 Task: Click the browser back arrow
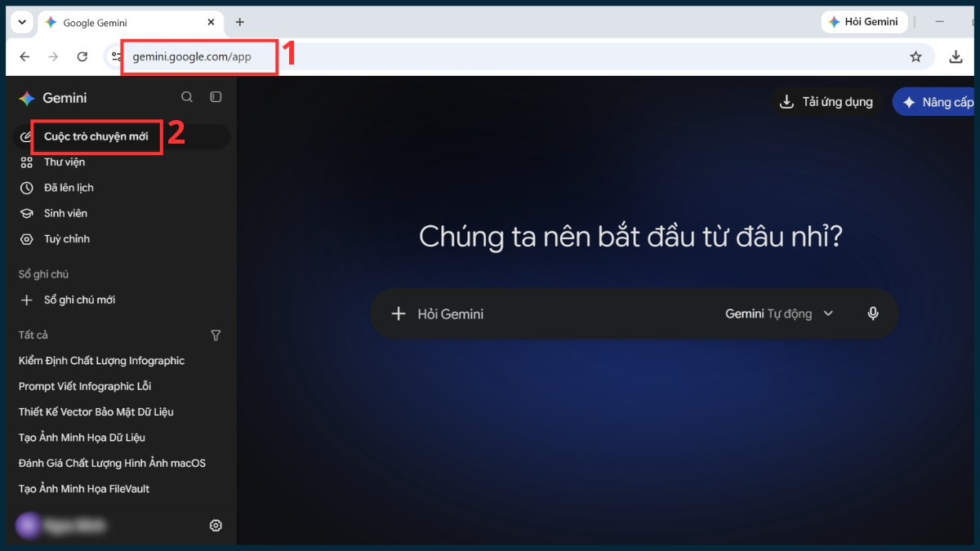click(x=24, y=56)
